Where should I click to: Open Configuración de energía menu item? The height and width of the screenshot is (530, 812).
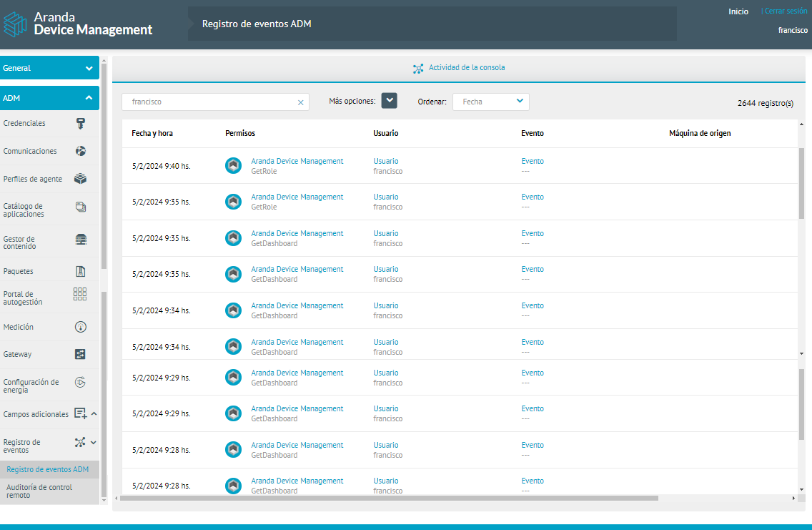click(49, 386)
